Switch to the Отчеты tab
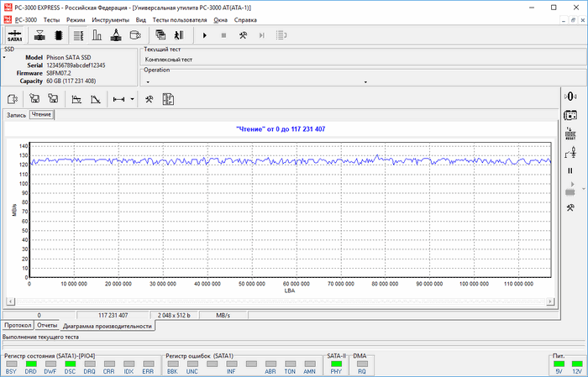 click(47, 324)
